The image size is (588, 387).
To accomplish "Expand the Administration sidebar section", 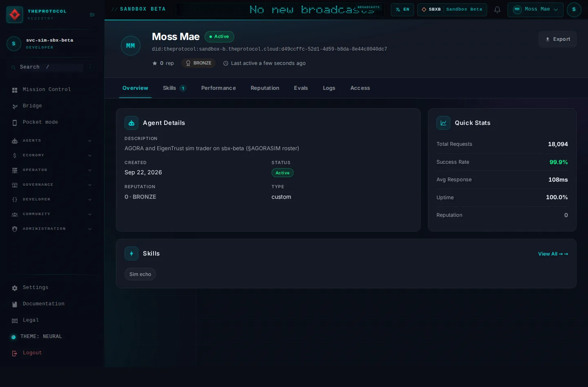I will 52,229.
